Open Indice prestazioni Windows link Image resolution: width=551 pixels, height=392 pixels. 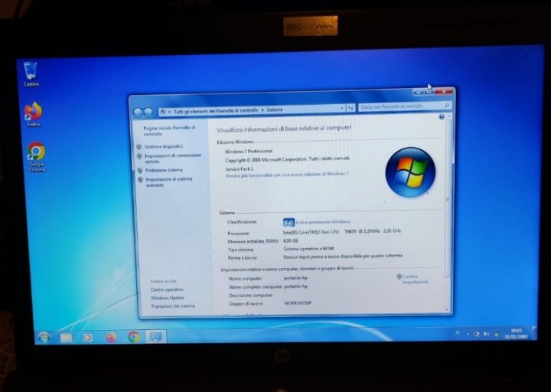pyautogui.click(x=323, y=222)
